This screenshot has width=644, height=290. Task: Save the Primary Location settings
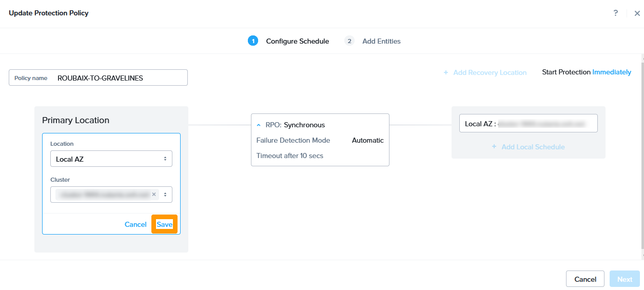[164, 224]
